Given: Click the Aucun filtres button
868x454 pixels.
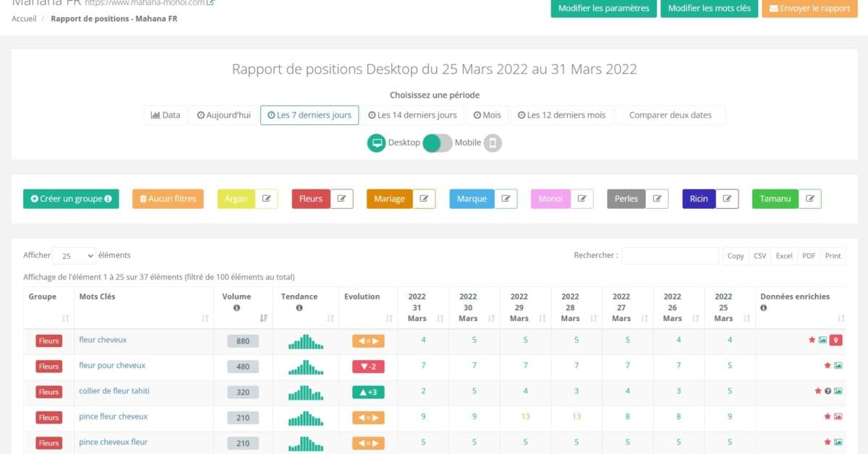Looking at the screenshot, I should click(x=168, y=199).
